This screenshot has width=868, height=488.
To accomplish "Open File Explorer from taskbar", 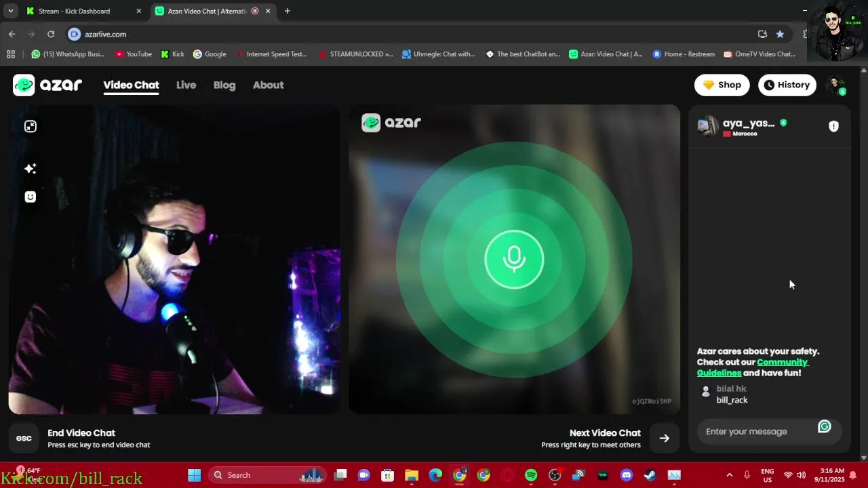I will tap(412, 475).
